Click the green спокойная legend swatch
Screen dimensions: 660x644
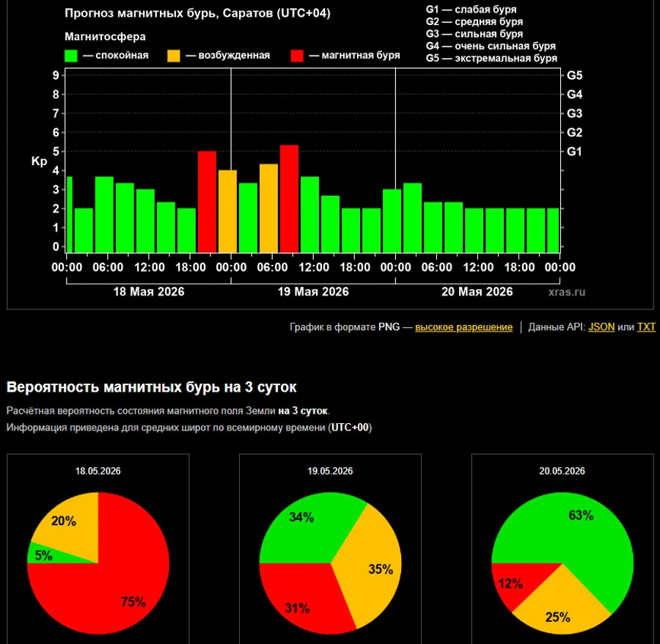point(70,56)
